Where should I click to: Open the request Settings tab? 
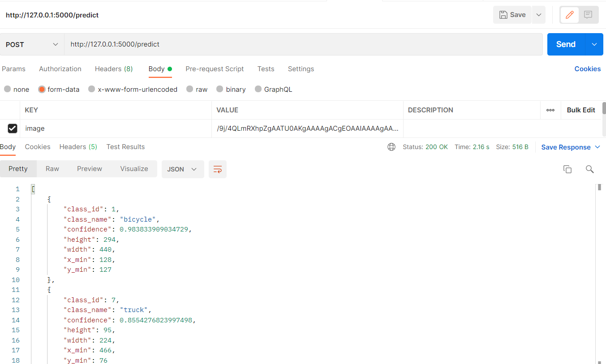tap(301, 69)
